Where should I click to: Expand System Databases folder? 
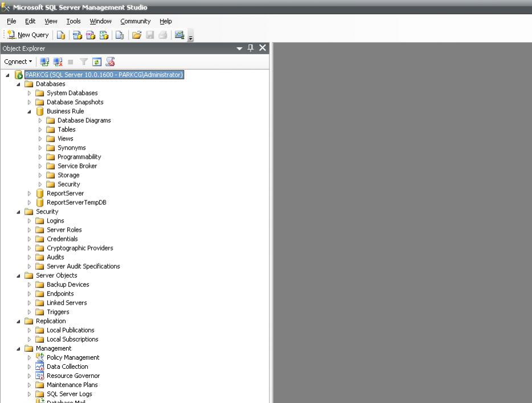point(29,93)
